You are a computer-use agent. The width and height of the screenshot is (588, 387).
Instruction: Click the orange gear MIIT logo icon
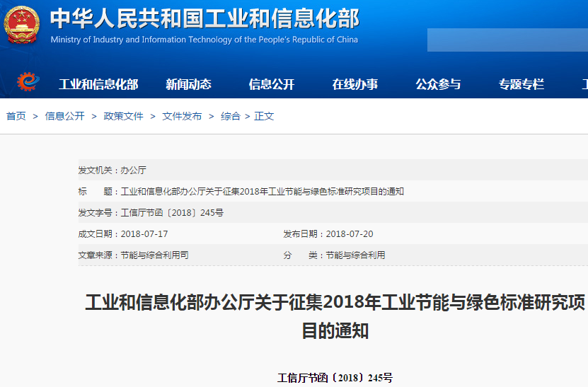[x=28, y=82]
